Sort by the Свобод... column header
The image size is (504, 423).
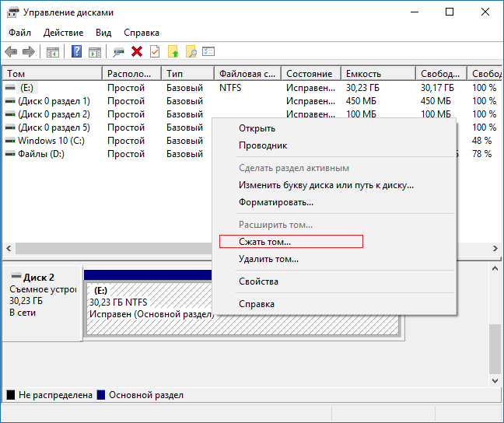[x=441, y=74]
